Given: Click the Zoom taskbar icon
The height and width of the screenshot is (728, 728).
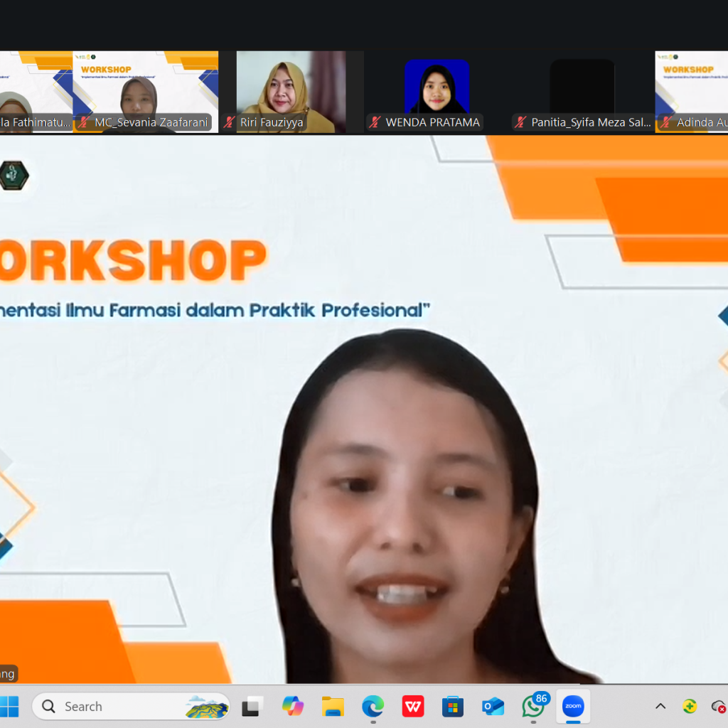Looking at the screenshot, I should click(x=573, y=707).
